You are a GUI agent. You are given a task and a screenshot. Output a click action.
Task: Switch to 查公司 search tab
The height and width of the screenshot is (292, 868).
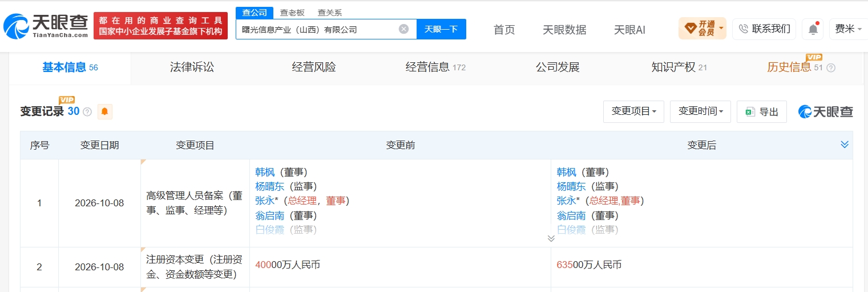click(255, 13)
